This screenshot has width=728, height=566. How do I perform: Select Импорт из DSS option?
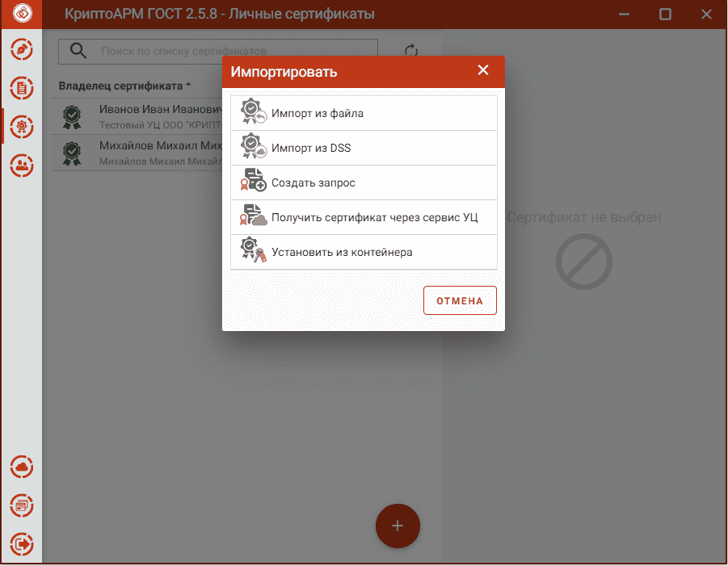tap(364, 148)
